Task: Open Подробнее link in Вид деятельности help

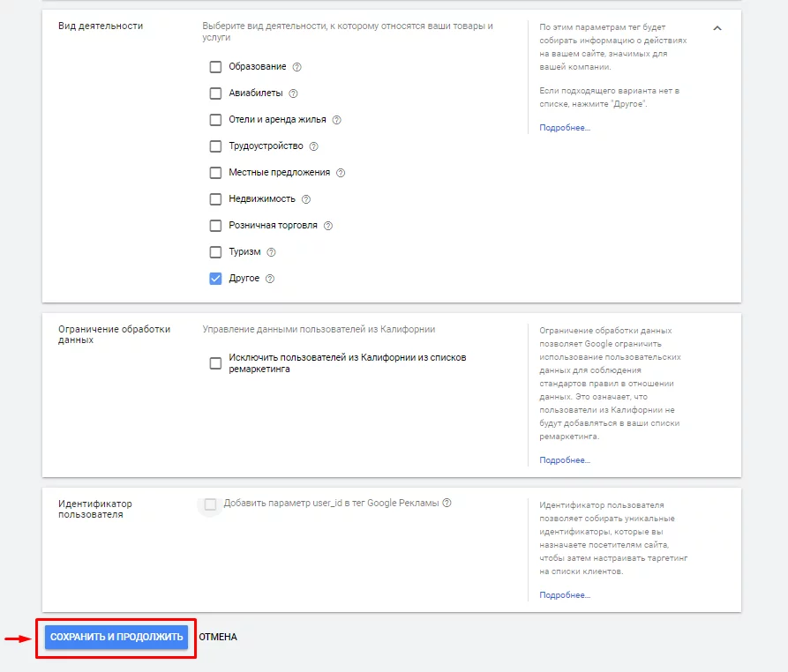Action: [x=565, y=128]
